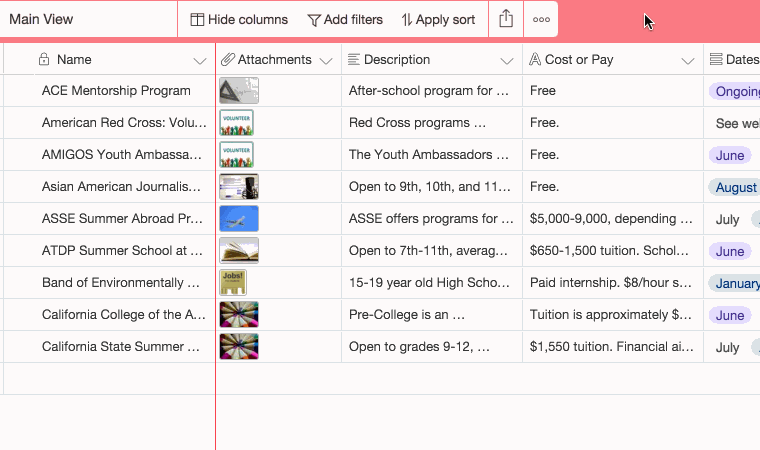Click the lock icon in Name header

(x=44, y=59)
